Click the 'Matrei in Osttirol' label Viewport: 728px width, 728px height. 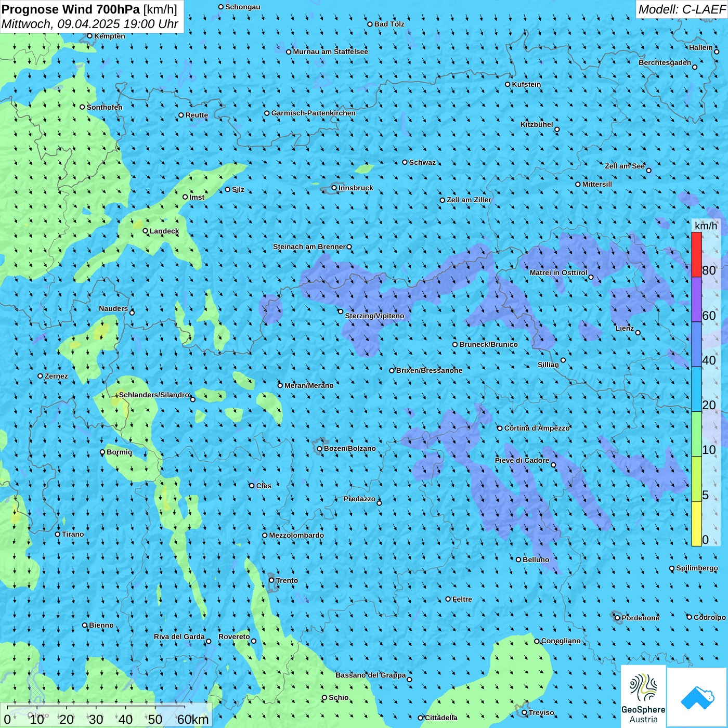click(558, 272)
